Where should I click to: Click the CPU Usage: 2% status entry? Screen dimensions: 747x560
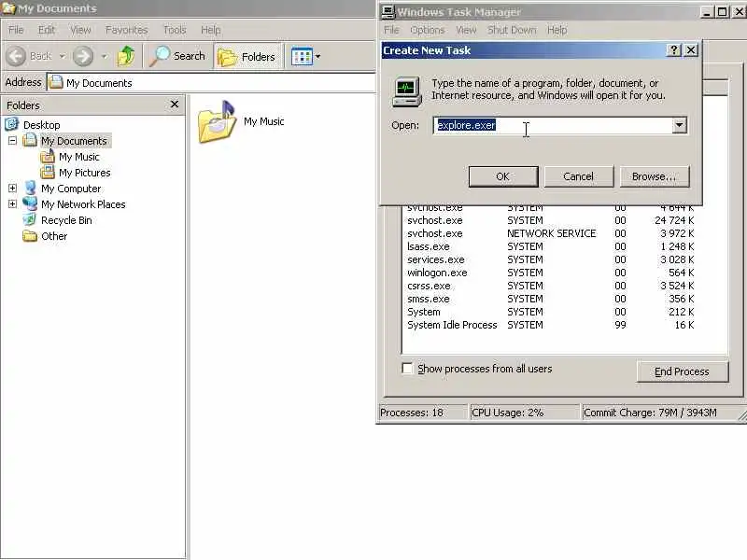pos(524,413)
